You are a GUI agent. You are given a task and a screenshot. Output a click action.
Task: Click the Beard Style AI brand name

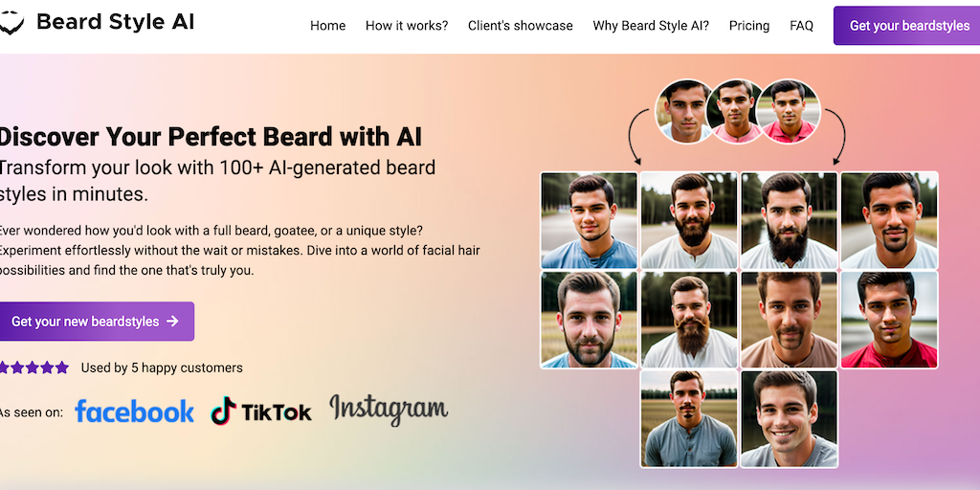pyautogui.click(x=116, y=23)
